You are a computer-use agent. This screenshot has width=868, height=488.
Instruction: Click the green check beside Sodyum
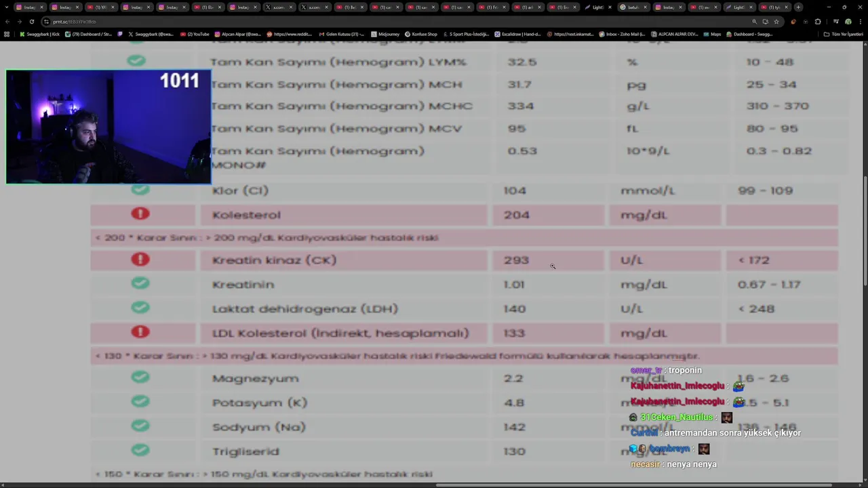click(x=140, y=426)
